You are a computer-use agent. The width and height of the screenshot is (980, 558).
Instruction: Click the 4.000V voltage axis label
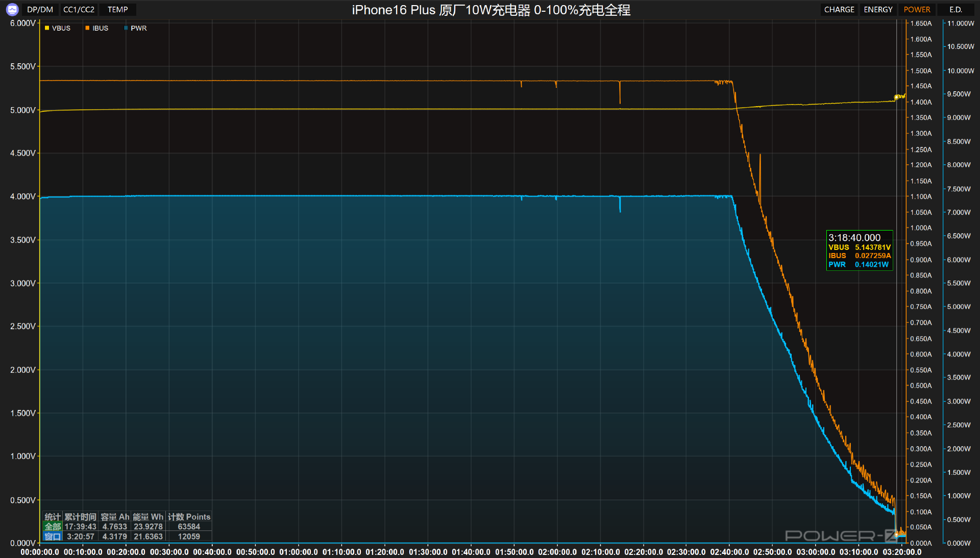tap(23, 196)
